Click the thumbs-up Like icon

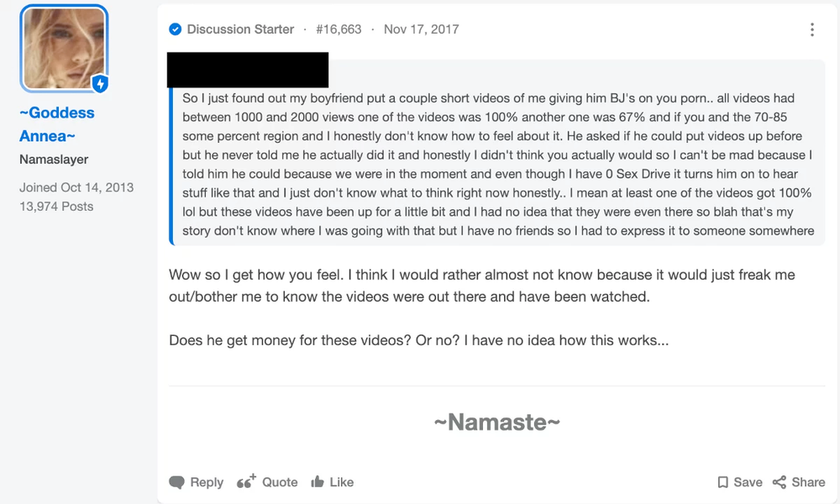pos(318,481)
